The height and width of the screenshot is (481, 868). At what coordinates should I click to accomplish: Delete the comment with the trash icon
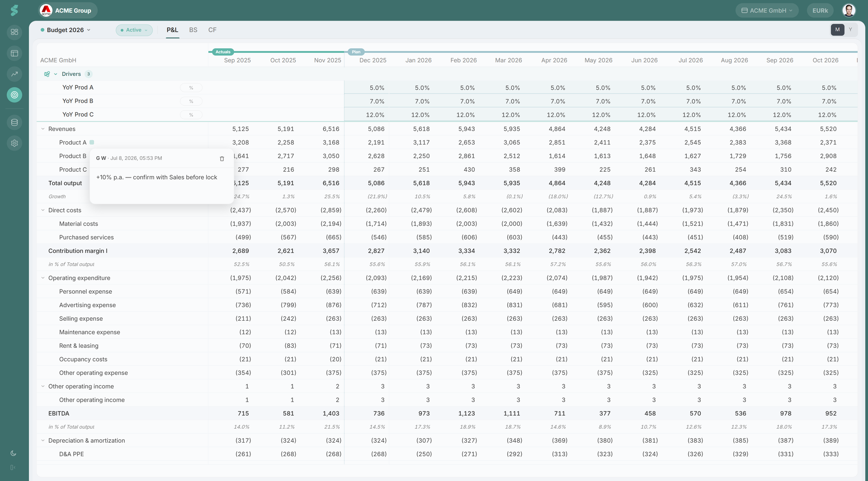[x=222, y=159]
